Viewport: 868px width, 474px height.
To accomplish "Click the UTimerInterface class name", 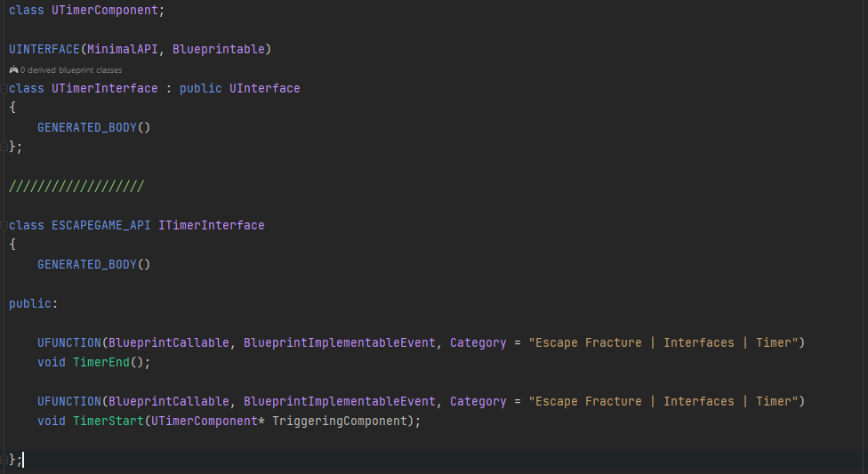I will tap(105, 89).
